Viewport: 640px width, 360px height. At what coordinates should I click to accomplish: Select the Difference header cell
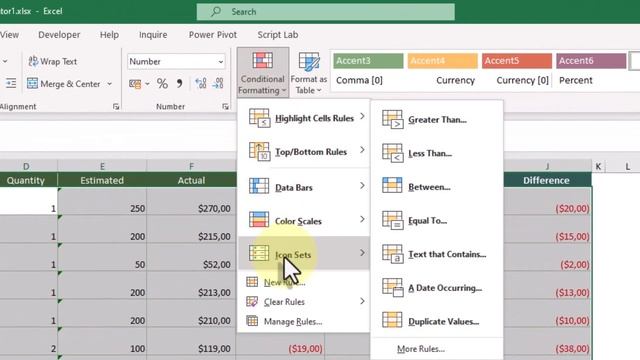(x=546, y=180)
